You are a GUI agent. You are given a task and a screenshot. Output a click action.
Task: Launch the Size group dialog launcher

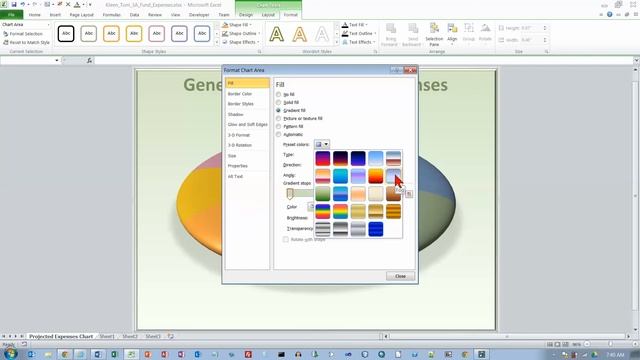pos(547,52)
